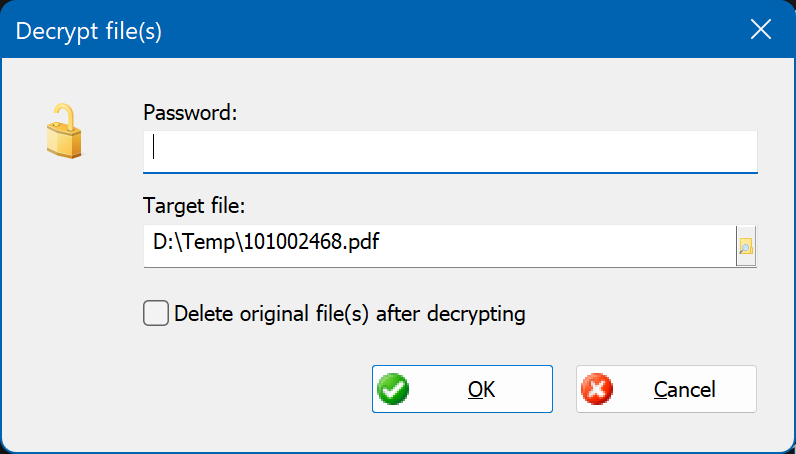Click the "Delete original file(s) after decrypting" label text
Image resolution: width=796 pixels, height=454 pixels.
tap(349, 314)
